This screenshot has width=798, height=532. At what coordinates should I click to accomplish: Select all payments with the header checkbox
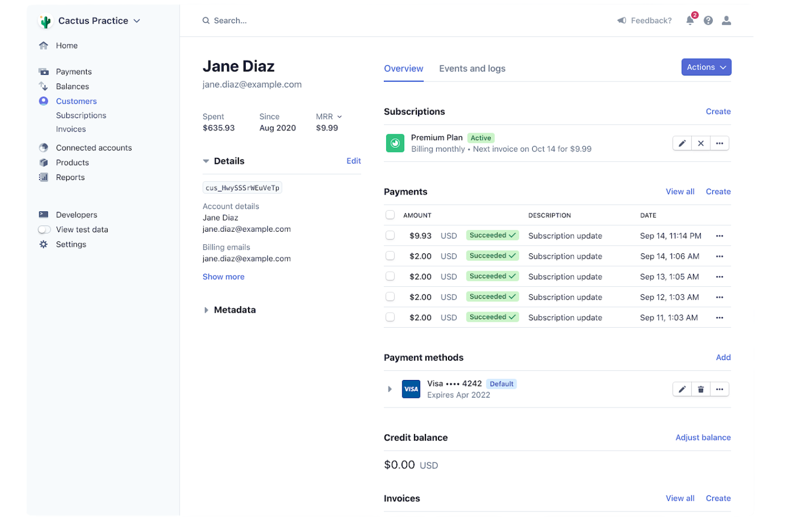point(390,215)
